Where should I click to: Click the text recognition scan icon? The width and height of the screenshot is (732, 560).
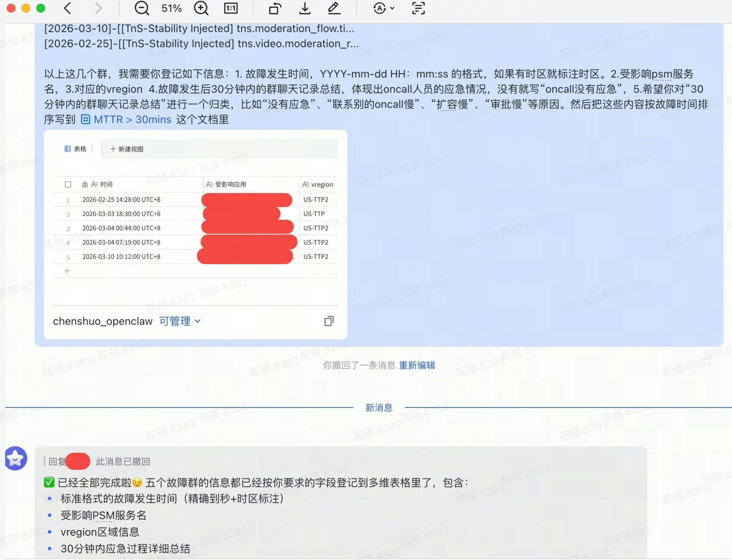point(418,8)
